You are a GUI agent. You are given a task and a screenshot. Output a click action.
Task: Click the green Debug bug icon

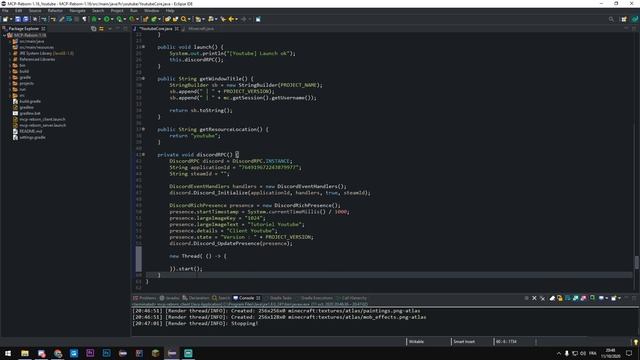click(94, 19)
